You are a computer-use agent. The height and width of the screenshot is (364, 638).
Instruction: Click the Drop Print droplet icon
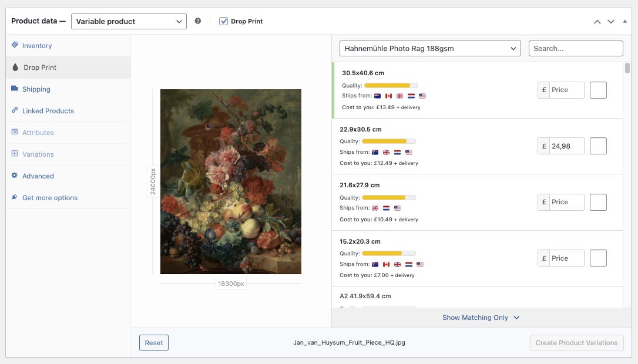coord(15,67)
